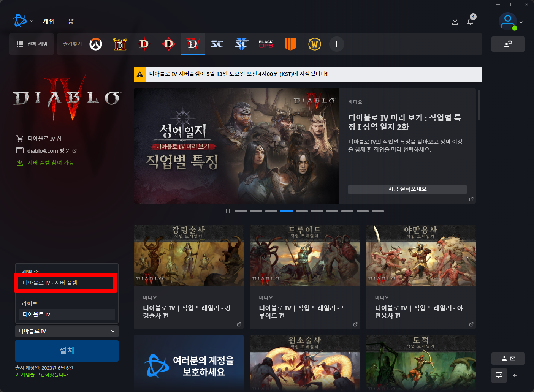The height and width of the screenshot is (392, 534).
Task: Open the 야만용사 trailer thumbnail
Action: click(x=421, y=256)
